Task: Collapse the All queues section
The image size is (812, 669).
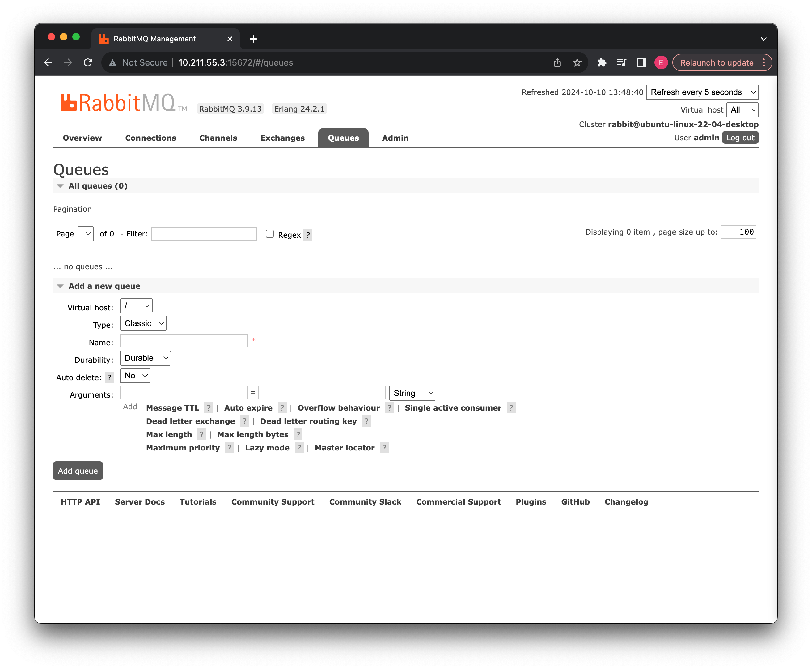Action: tap(60, 186)
